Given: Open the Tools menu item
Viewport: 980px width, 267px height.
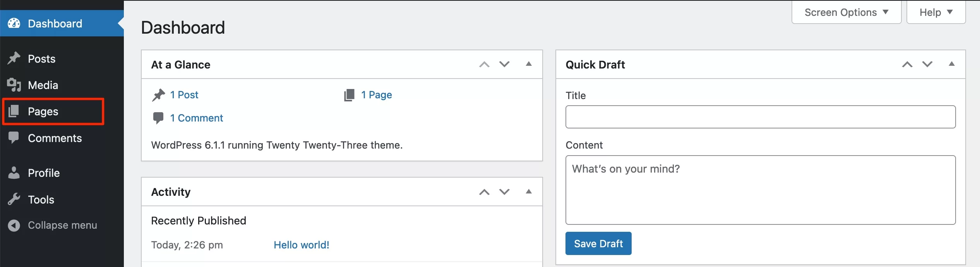Looking at the screenshot, I should pos(62,199).
